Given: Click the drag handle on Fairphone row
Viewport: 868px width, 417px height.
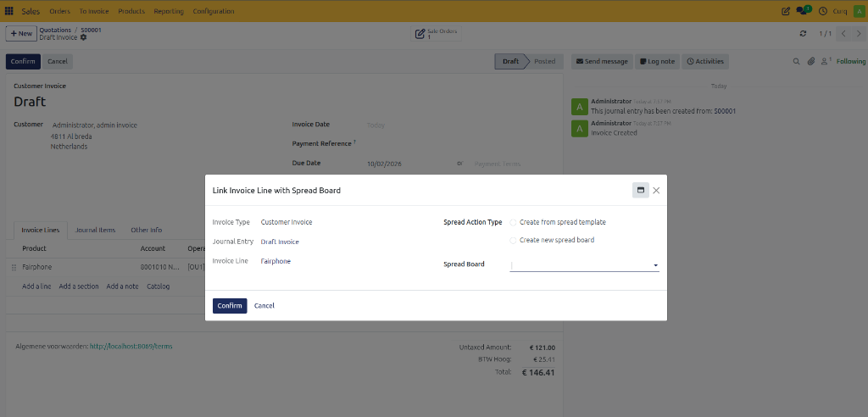Looking at the screenshot, I should point(14,267).
